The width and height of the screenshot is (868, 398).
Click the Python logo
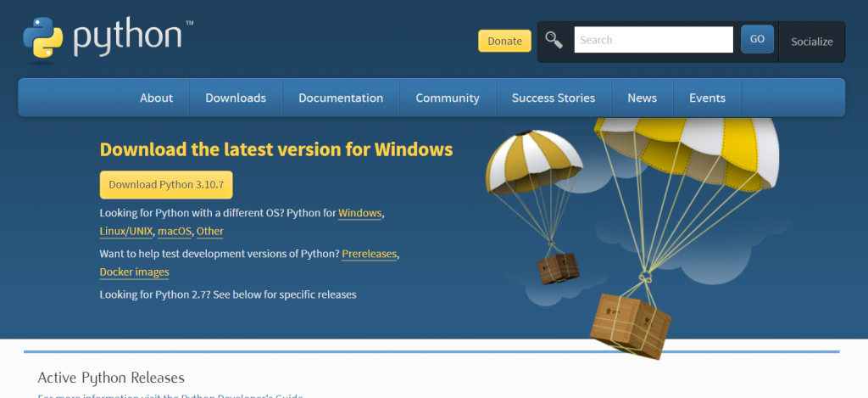pos(108,39)
